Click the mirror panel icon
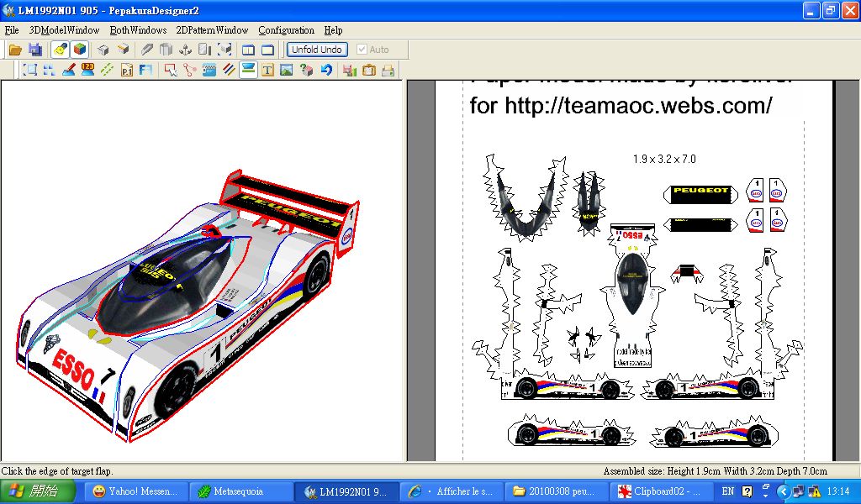 coord(205,50)
